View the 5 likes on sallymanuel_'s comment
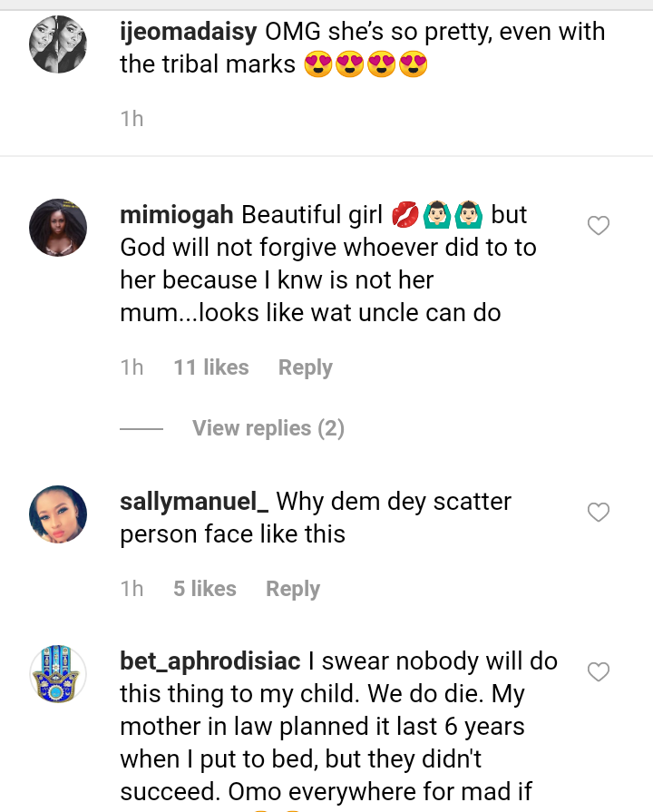653x812 pixels. coord(204,589)
